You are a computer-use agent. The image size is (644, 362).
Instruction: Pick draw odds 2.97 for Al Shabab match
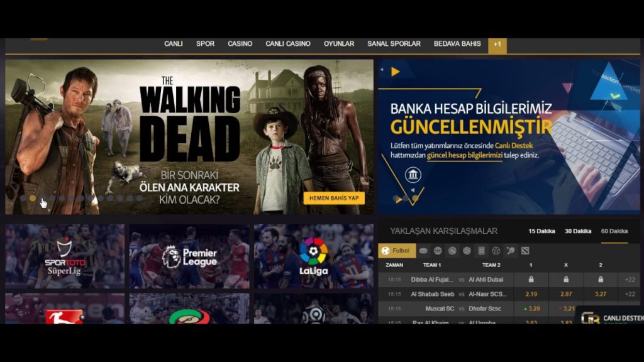click(566, 294)
